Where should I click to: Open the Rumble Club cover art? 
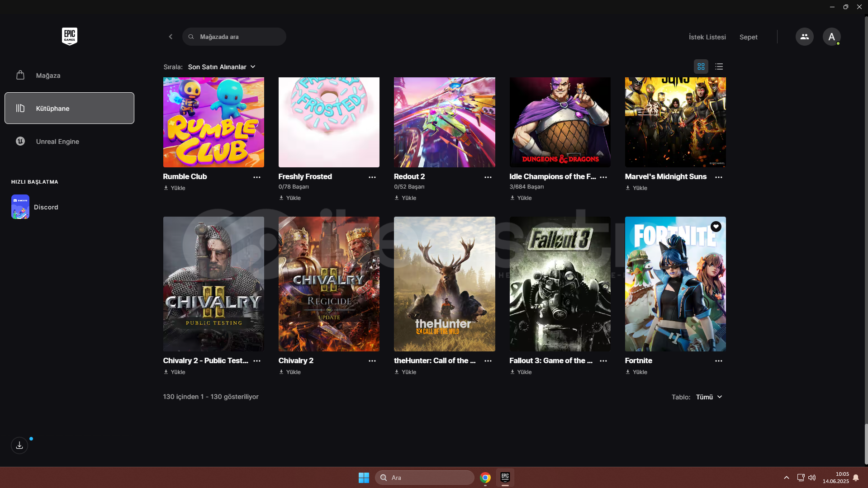213,122
